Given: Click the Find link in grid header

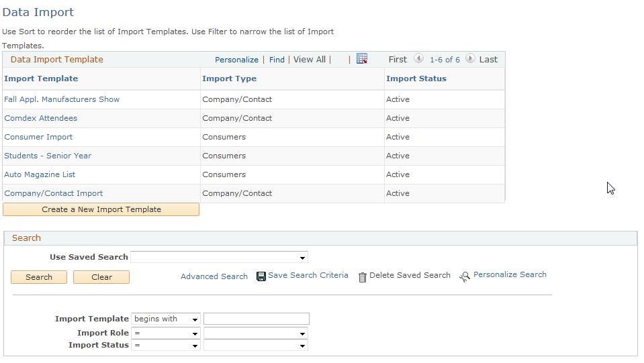Looking at the screenshot, I should pos(277,60).
